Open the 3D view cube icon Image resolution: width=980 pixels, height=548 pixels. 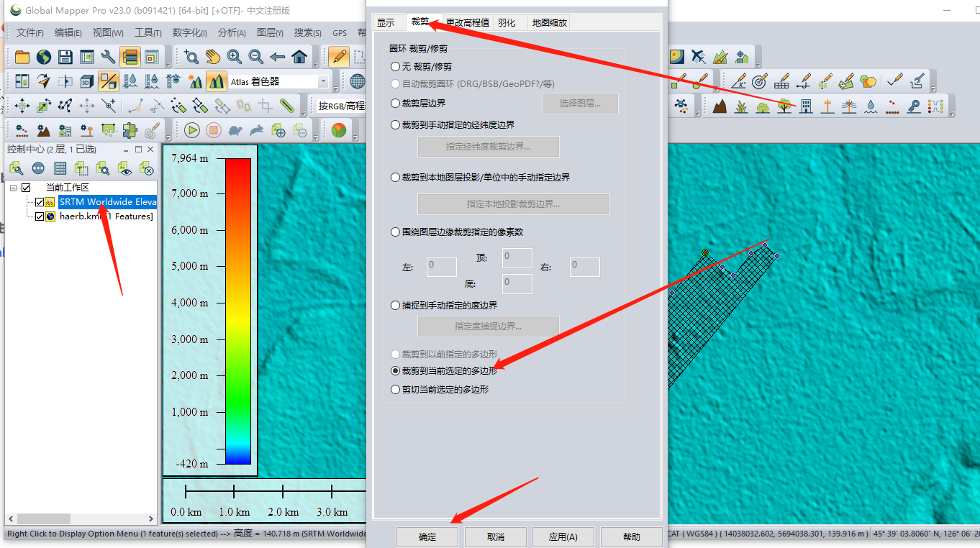click(x=87, y=81)
